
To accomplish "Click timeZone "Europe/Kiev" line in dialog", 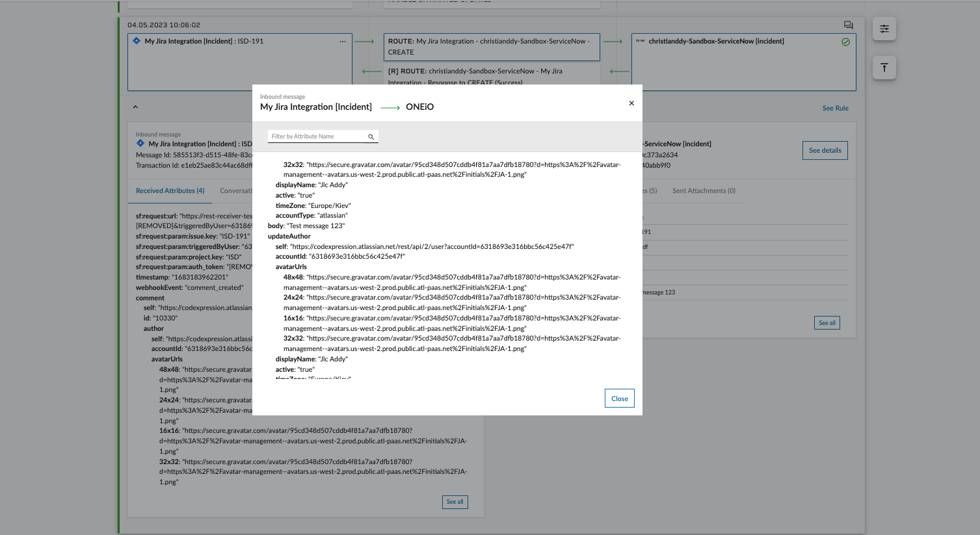I will [x=313, y=205].
